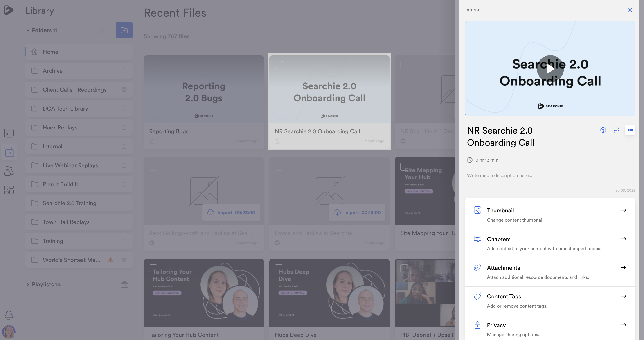This screenshot has height=340, width=644.
Task: Click the Hubs Deep Dive file title
Action: [x=295, y=335]
